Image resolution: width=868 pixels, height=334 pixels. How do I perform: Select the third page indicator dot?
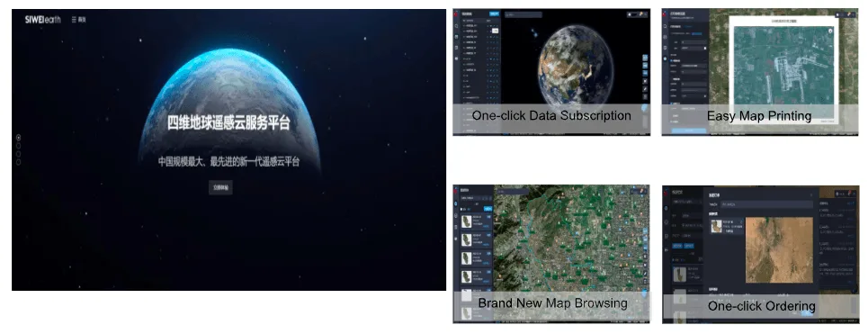[x=18, y=154]
